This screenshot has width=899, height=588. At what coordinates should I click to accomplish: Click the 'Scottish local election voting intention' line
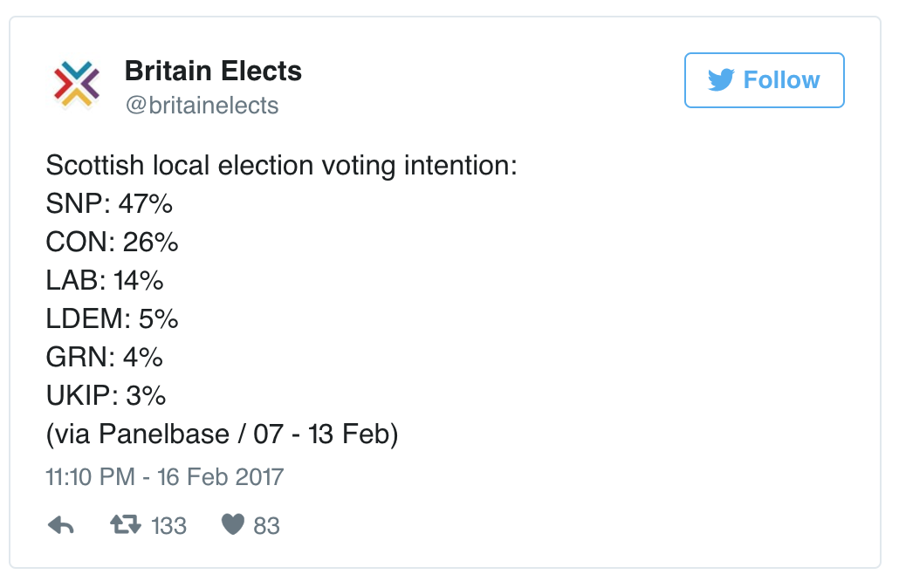(x=281, y=165)
